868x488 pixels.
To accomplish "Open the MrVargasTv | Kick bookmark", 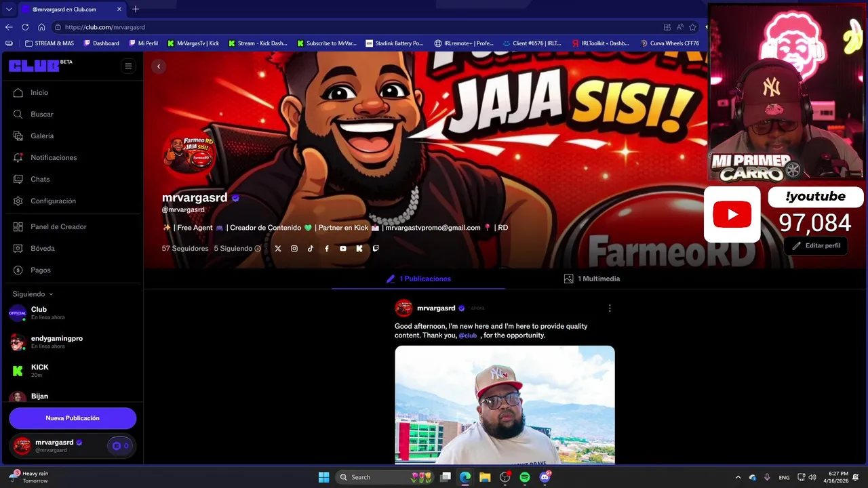I will [x=193, y=43].
